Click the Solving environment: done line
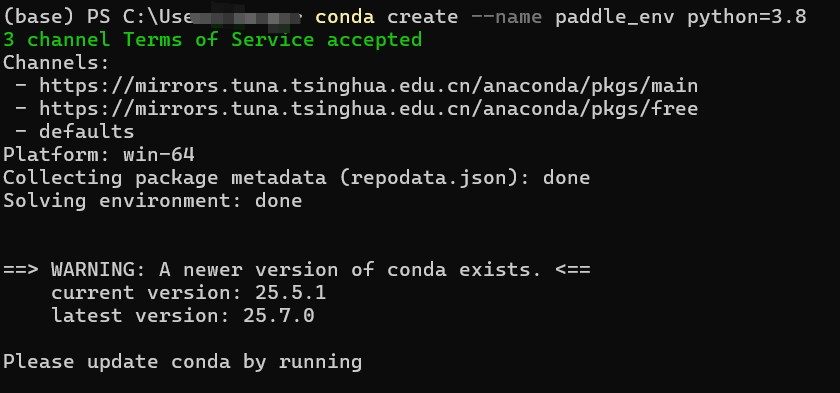 [x=153, y=201]
